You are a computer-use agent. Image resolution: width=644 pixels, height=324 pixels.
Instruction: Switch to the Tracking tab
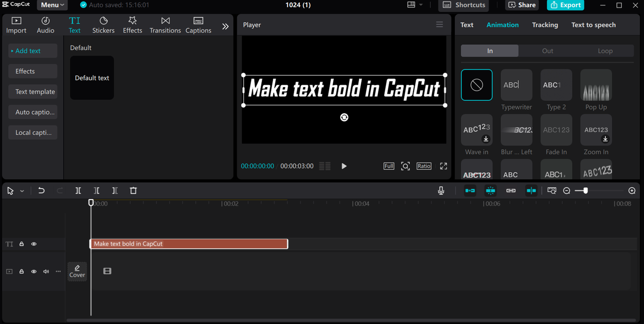545,25
